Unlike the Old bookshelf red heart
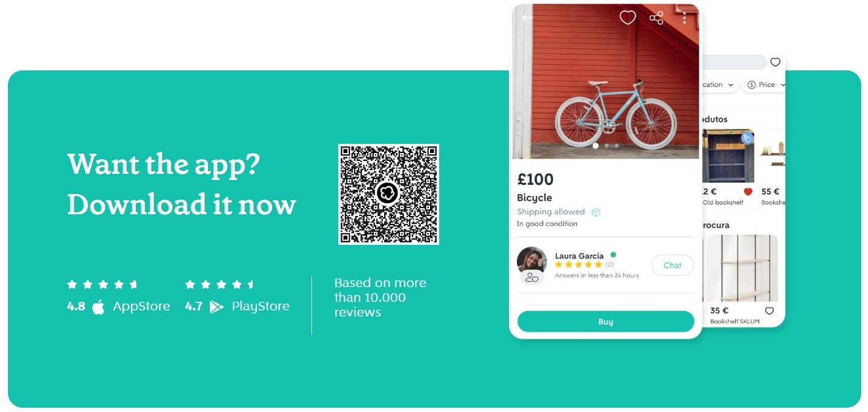This screenshot has height=412, width=868. pyautogui.click(x=748, y=192)
